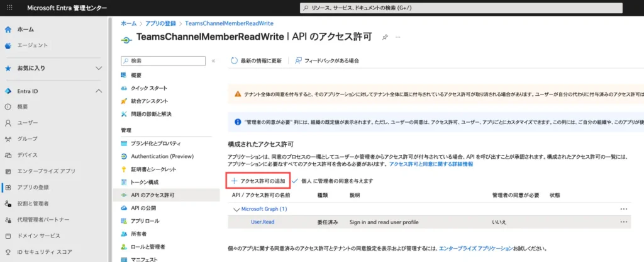Screen dimensions: 644x262
Task: Click the デバイス icon
Action: pyautogui.click(x=8, y=155)
